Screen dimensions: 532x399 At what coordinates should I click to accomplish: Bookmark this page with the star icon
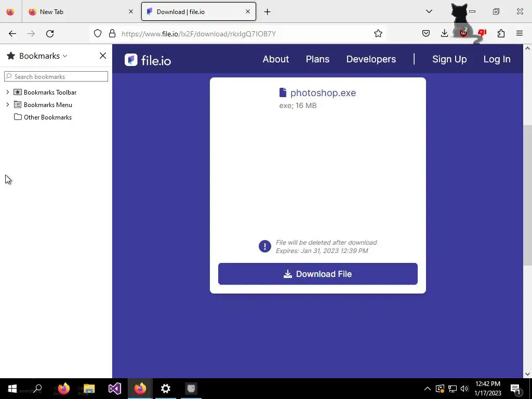point(378,33)
